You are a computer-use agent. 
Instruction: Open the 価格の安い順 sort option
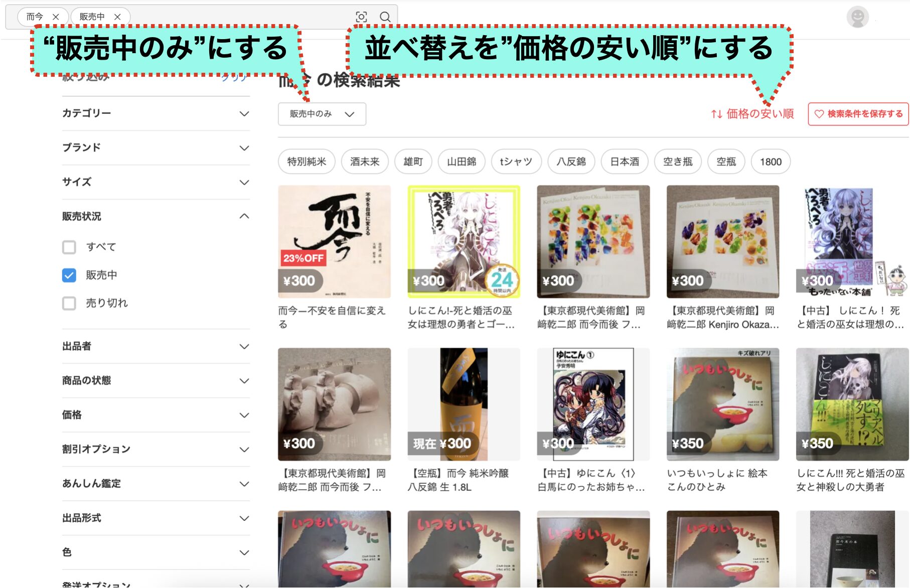tap(752, 114)
